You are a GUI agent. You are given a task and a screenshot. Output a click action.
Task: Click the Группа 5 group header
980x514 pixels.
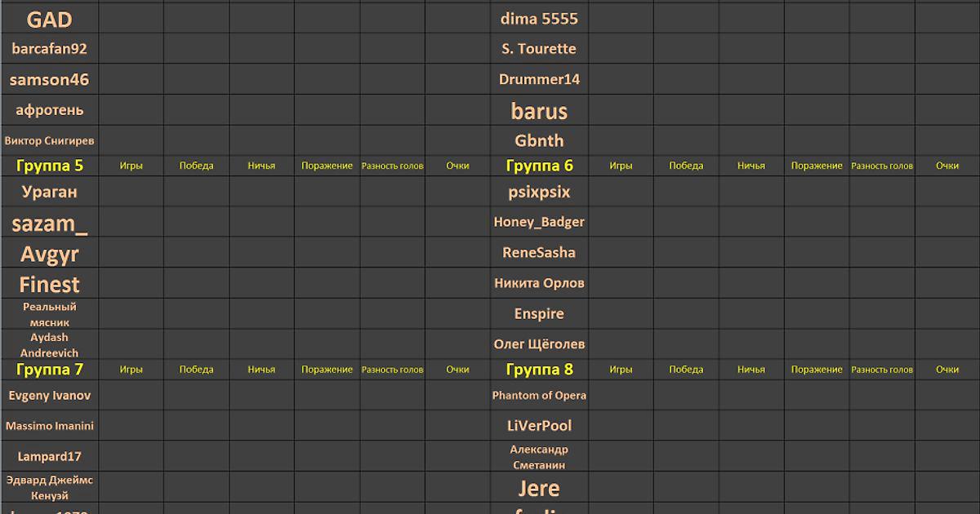49,166
